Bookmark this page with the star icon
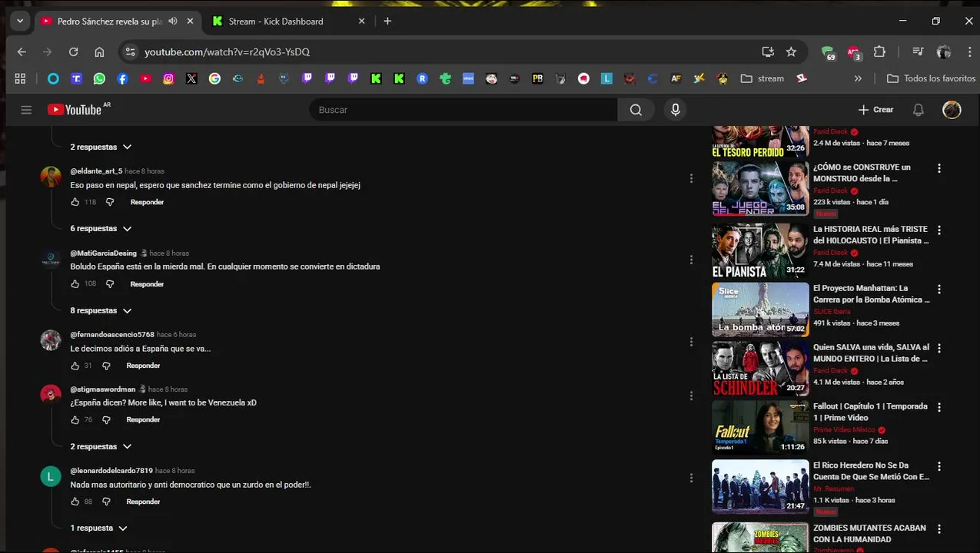Image resolution: width=980 pixels, height=553 pixels. click(x=791, y=51)
